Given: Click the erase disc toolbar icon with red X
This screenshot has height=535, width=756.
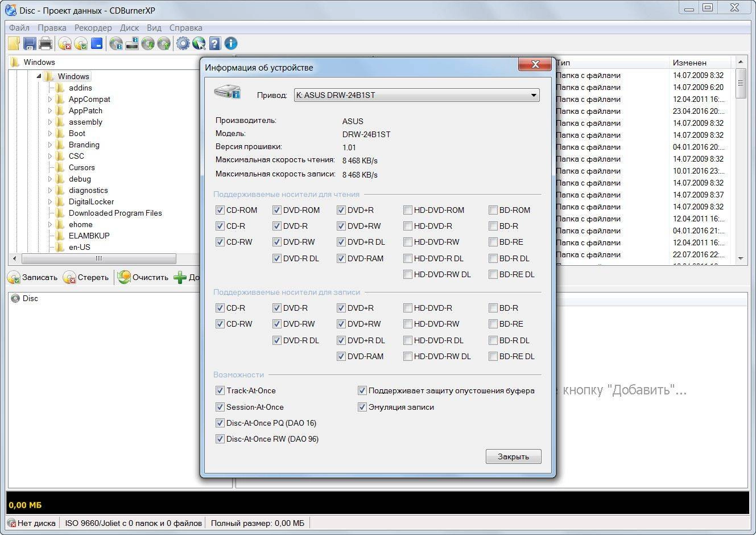Looking at the screenshot, I should point(65,43).
